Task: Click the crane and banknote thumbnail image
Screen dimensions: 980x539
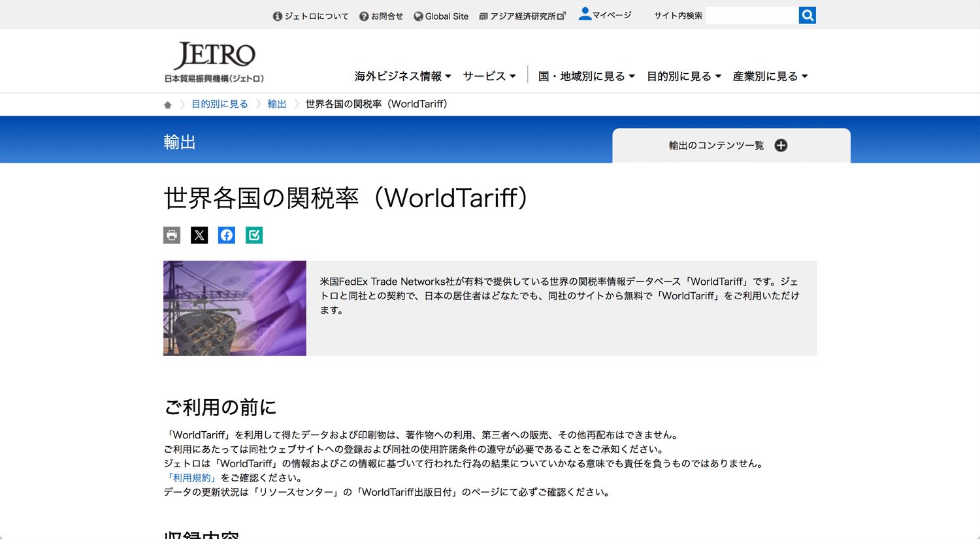Action: 235,308
